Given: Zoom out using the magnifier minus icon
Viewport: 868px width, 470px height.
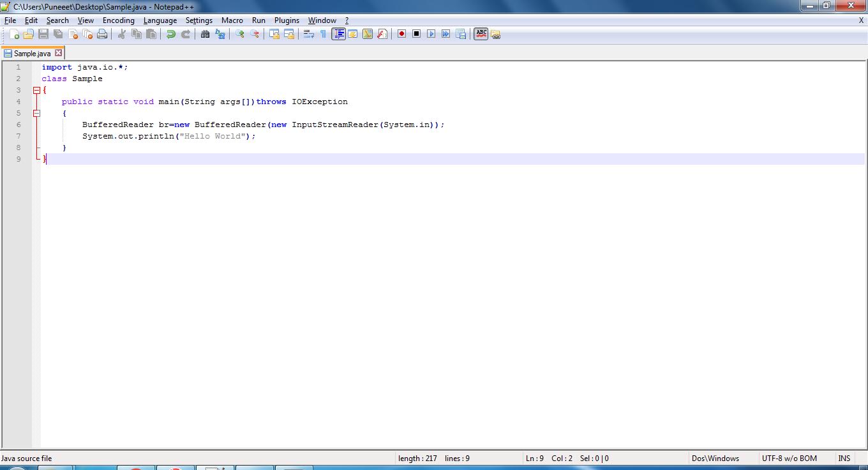Looking at the screenshot, I should (x=254, y=34).
